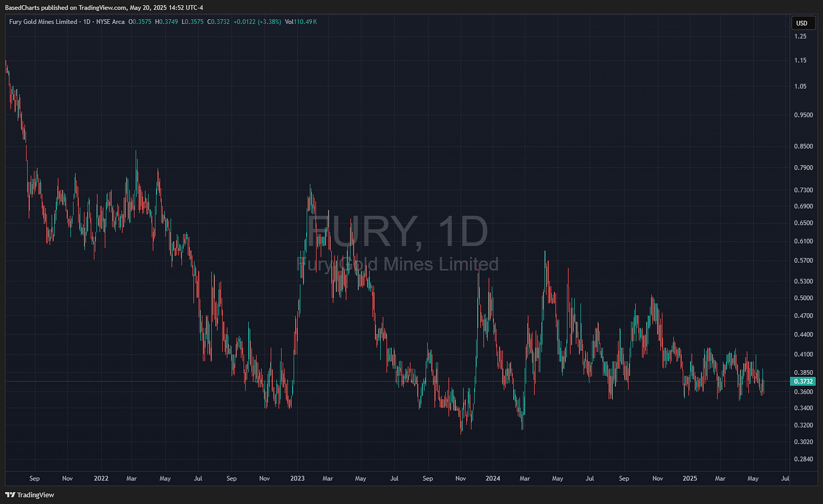Click the 0.6100 price axis label

(x=803, y=241)
